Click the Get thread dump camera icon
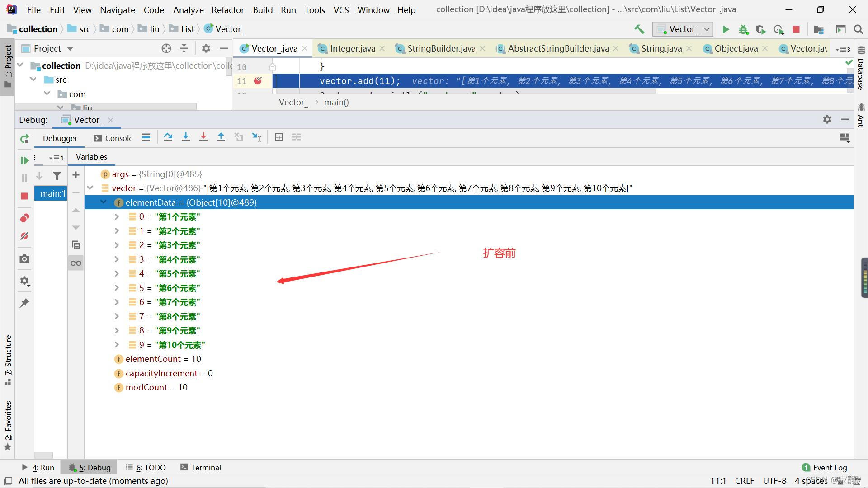The width and height of the screenshot is (868, 488). [x=24, y=258]
